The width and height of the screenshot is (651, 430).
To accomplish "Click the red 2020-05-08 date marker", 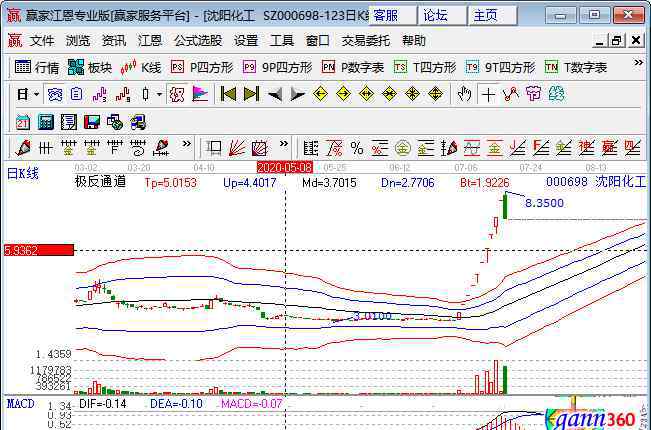I will 284,167.
